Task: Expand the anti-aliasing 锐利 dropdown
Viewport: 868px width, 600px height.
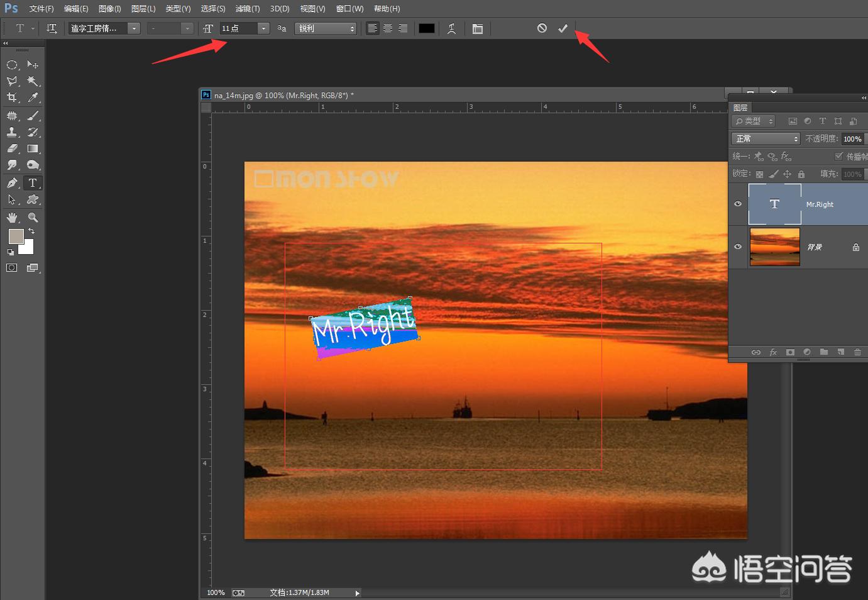Action: tap(325, 28)
